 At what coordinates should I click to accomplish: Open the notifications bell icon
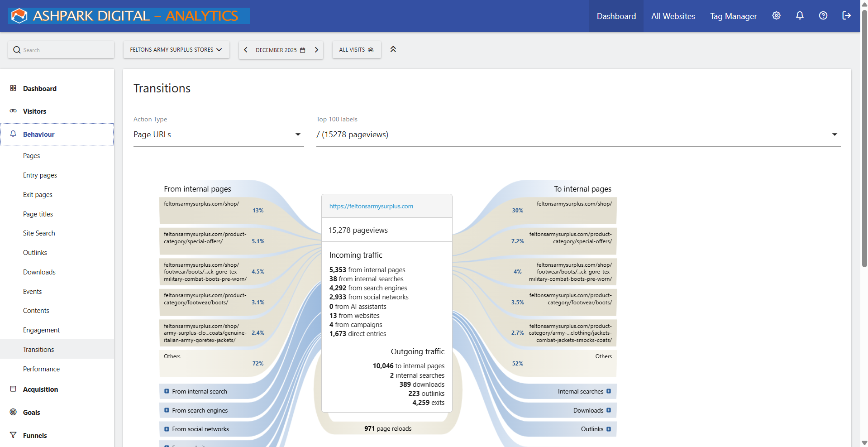pyautogui.click(x=799, y=15)
